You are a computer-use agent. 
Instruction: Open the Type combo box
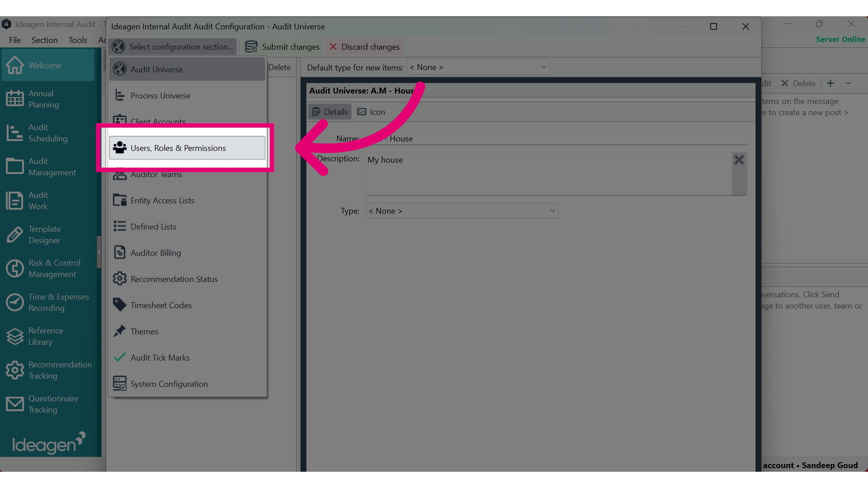(462, 211)
